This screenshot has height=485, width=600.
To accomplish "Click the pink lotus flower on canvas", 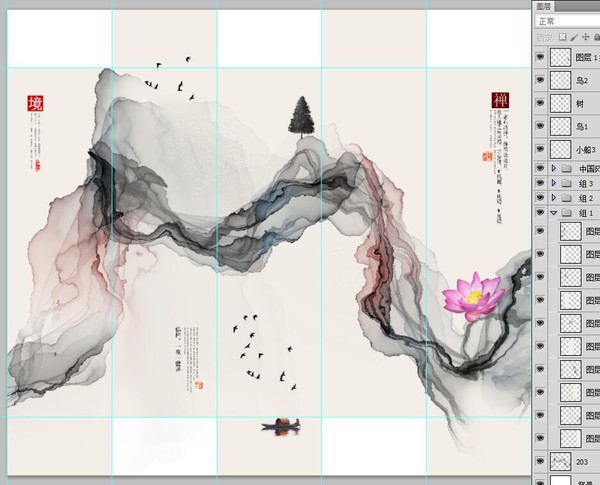I will click(x=474, y=297).
